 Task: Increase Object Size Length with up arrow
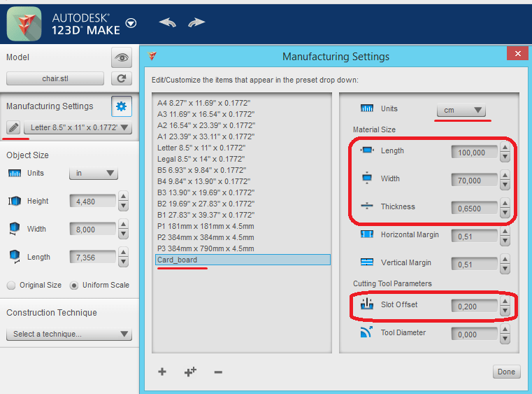tap(124, 252)
